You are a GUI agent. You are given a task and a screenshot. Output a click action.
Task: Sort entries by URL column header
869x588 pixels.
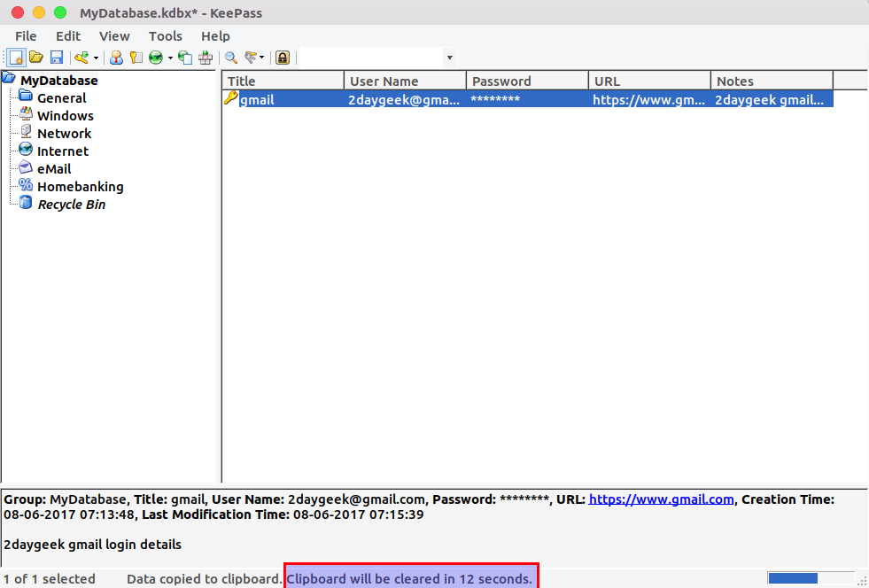pyautogui.click(x=649, y=81)
